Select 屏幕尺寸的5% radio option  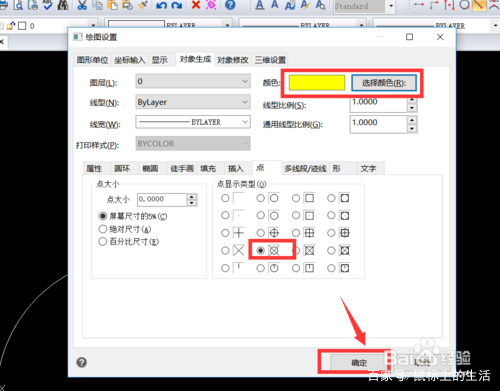coord(103,216)
